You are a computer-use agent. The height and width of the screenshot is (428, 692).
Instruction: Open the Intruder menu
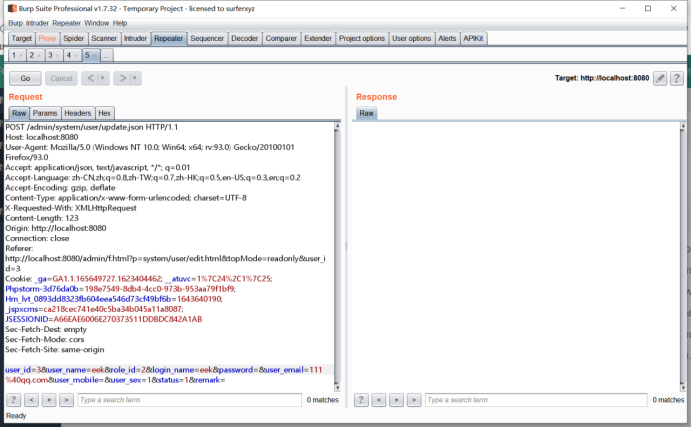click(x=37, y=23)
